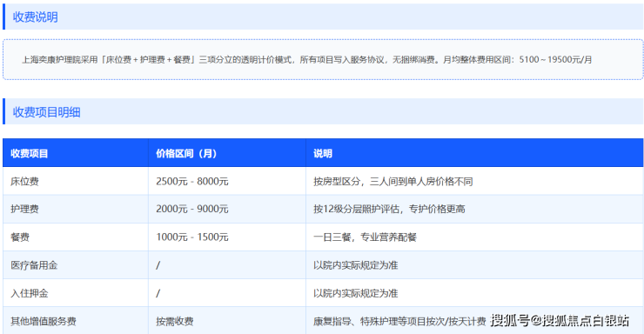Select the 1000元 - 1500元 price cell
The height and width of the screenshot is (334, 644).
(227, 237)
